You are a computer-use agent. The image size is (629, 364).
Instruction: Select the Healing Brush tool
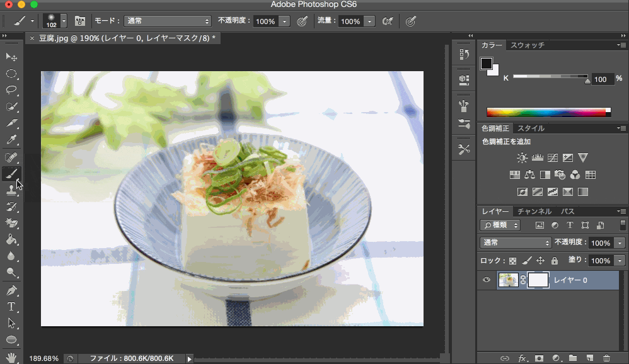pyautogui.click(x=11, y=157)
